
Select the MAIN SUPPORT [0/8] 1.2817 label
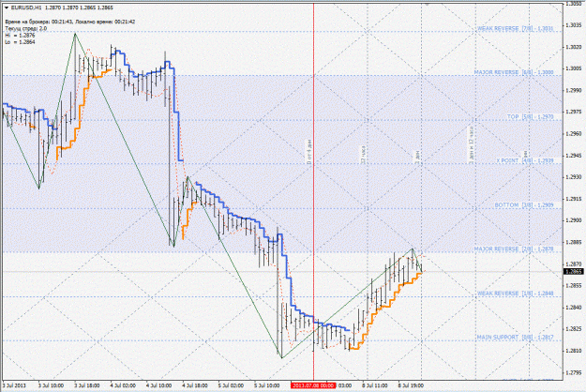coord(515,338)
